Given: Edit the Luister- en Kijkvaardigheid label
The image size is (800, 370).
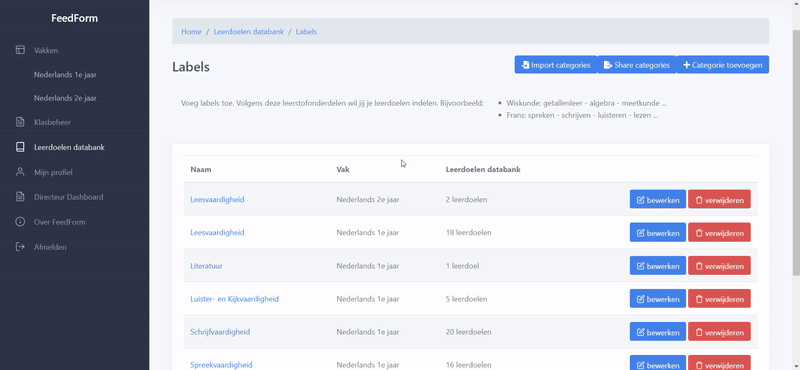Looking at the screenshot, I should coord(658,299).
